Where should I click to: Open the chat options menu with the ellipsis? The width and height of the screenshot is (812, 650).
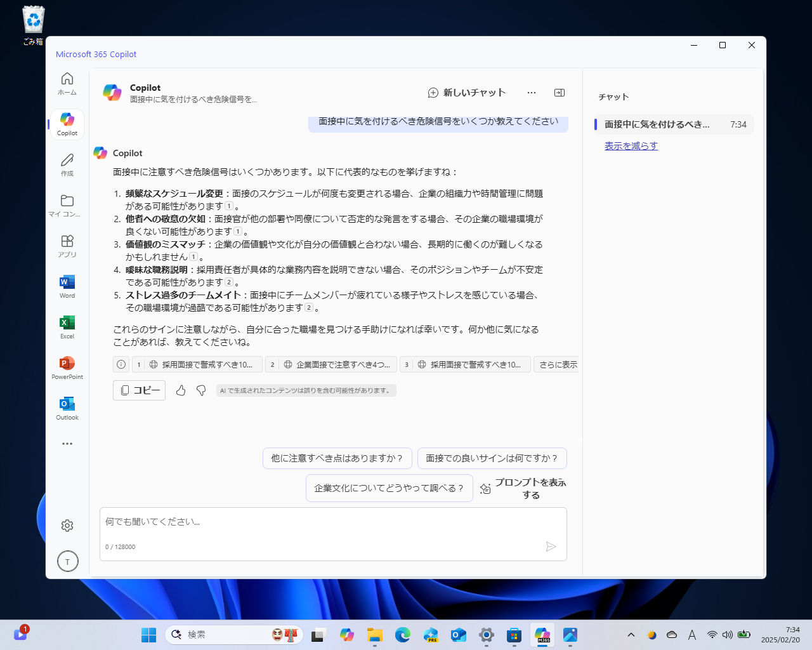click(532, 92)
